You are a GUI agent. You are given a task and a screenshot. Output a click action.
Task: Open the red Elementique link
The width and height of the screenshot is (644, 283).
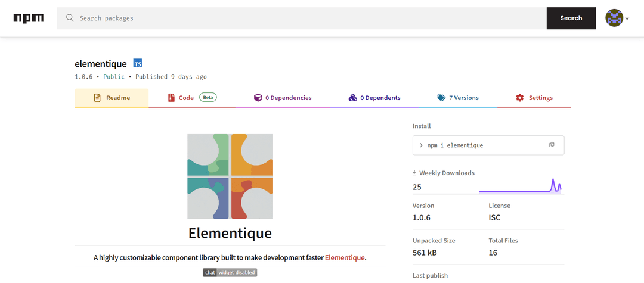click(345, 258)
